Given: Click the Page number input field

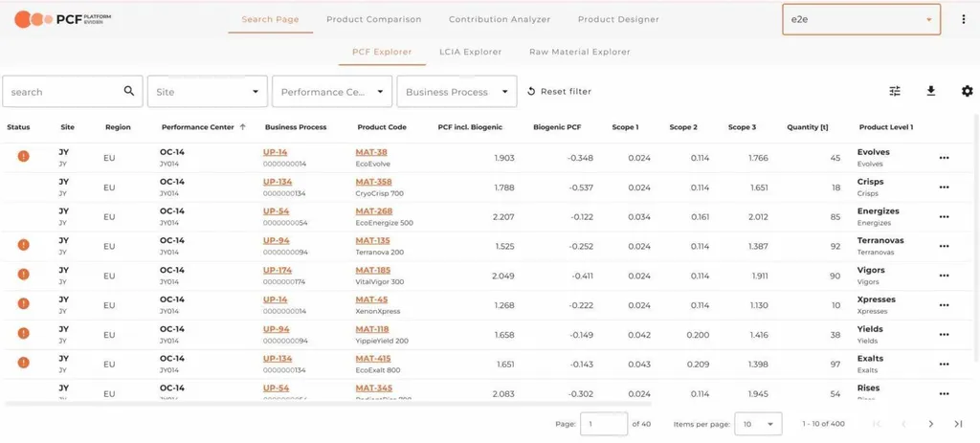Looking at the screenshot, I should tap(604, 424).
